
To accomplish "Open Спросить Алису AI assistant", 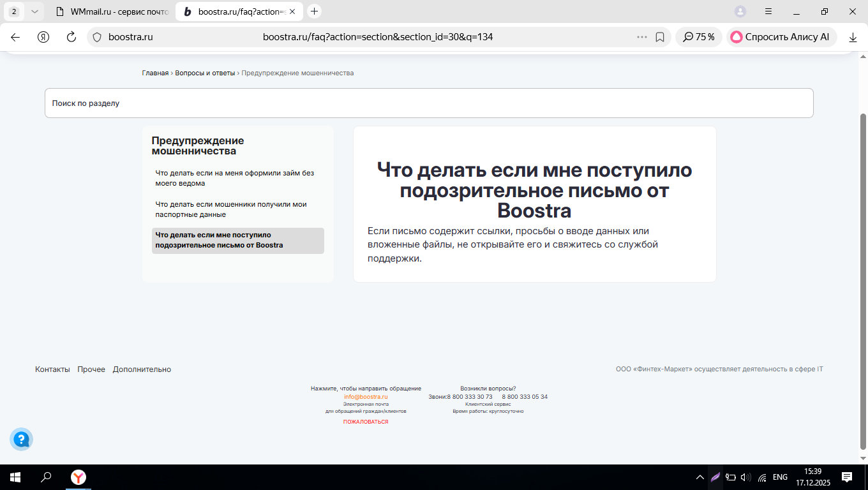I will (x=782, y=37).
